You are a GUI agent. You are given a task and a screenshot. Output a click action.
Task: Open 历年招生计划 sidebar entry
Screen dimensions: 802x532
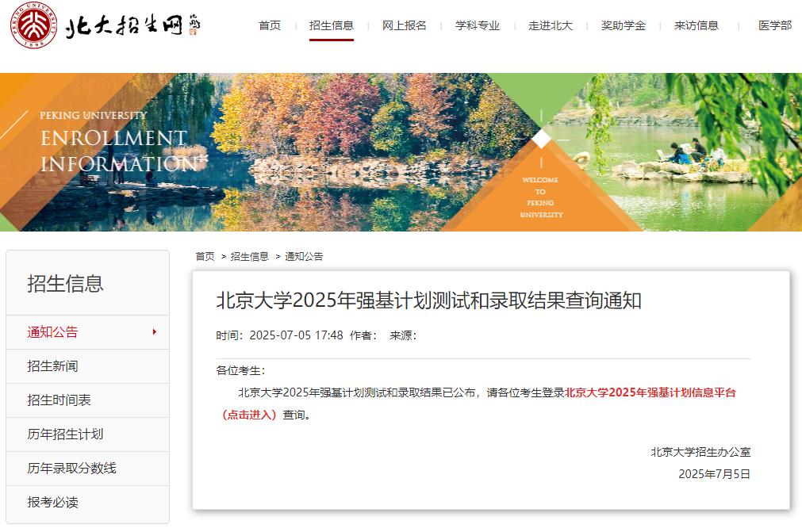66,434
